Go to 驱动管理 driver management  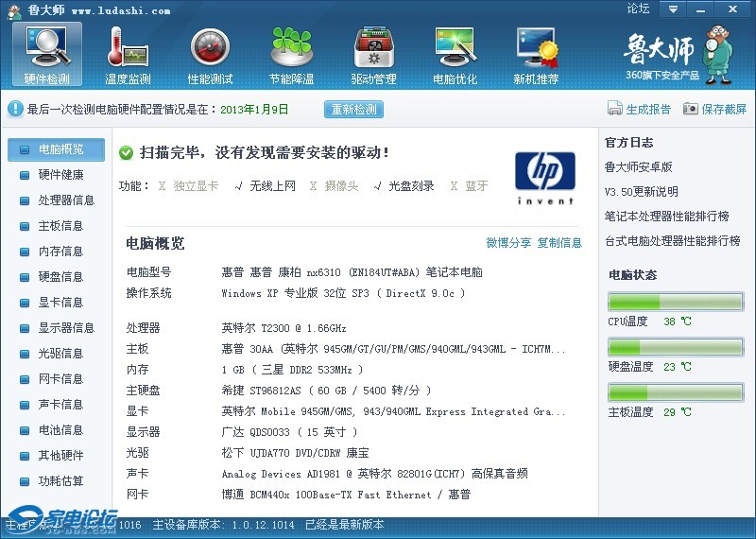373,55
